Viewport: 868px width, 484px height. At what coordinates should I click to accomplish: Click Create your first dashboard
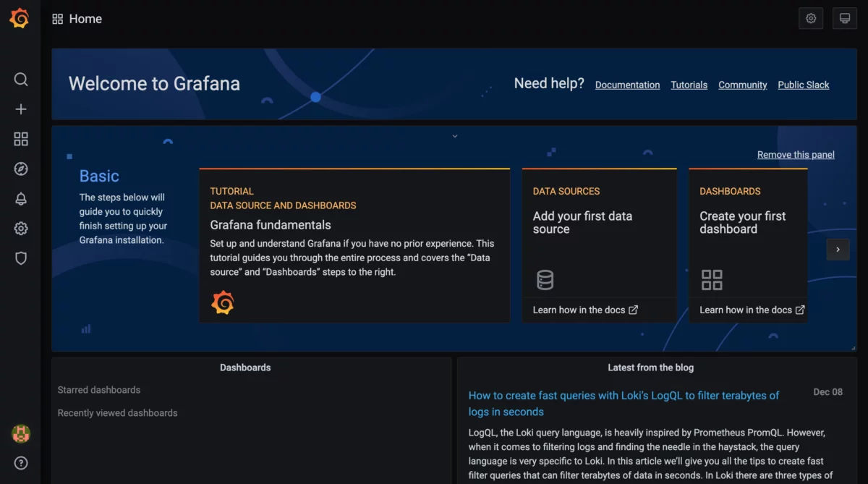click(x=743, y=222)
